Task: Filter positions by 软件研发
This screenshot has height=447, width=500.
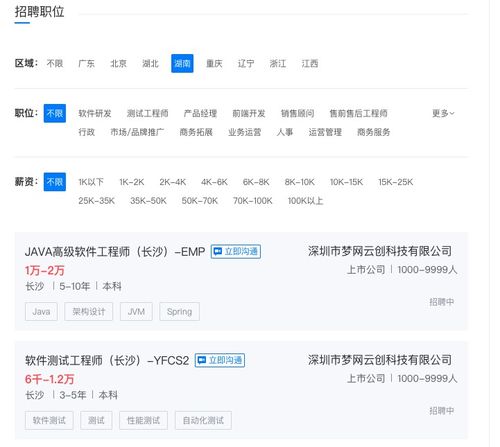Action: tap(95, 113)
